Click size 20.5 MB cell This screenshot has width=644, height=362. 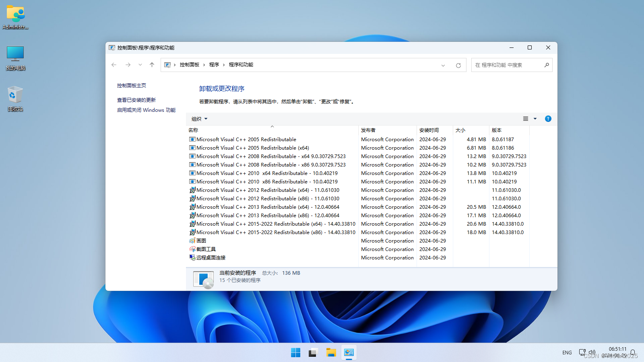476,207
